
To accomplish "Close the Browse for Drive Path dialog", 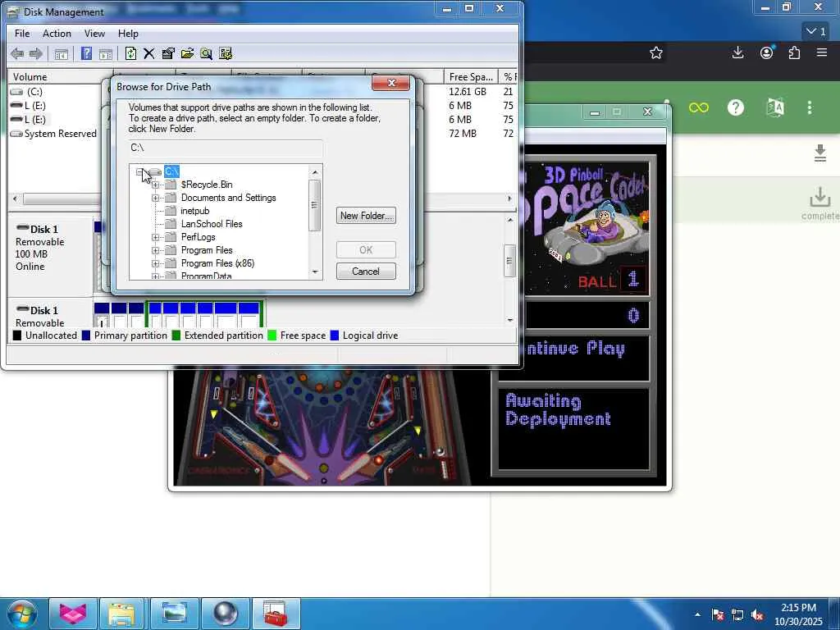I will point(391,83).
